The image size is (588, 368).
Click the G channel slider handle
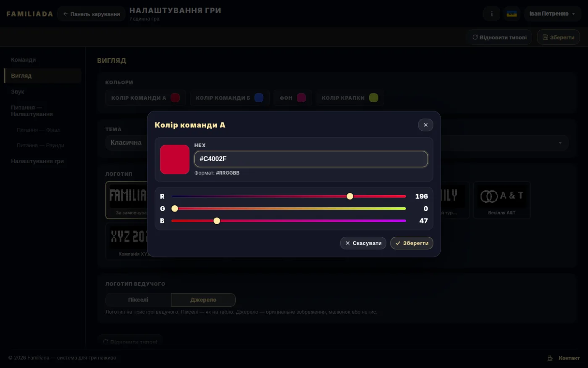[175, 209]
